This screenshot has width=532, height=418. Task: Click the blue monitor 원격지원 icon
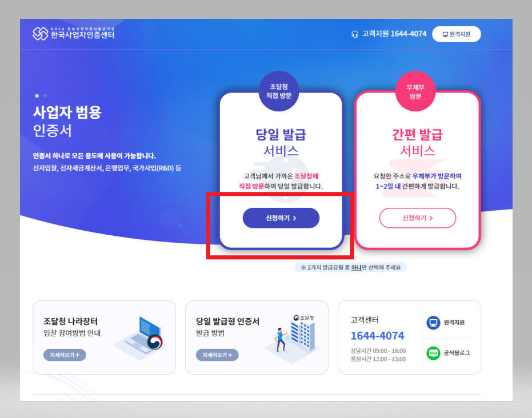point(433,323)
